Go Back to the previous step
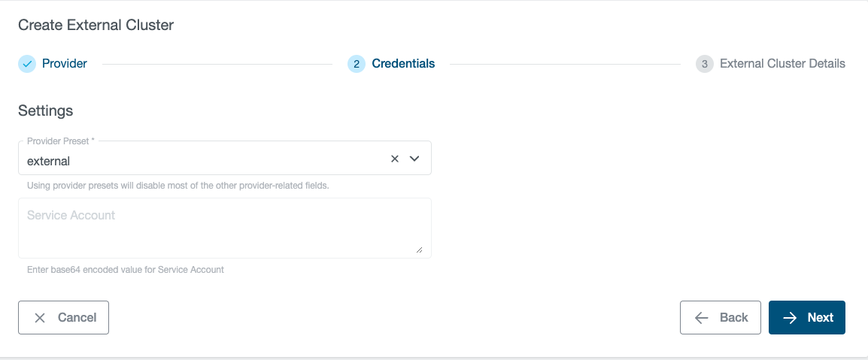Viewport: 868px width, 360px height. [x=733, y=318]
